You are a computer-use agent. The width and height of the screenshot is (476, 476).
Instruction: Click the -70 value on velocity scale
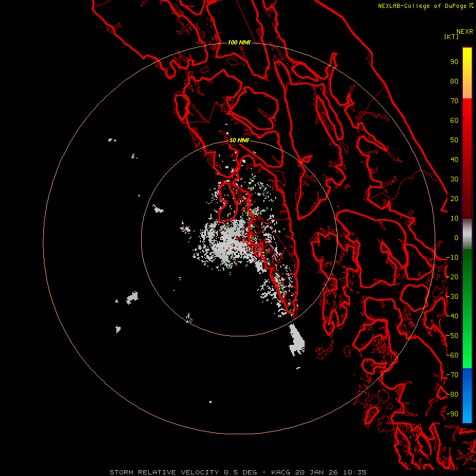(452, 375)
